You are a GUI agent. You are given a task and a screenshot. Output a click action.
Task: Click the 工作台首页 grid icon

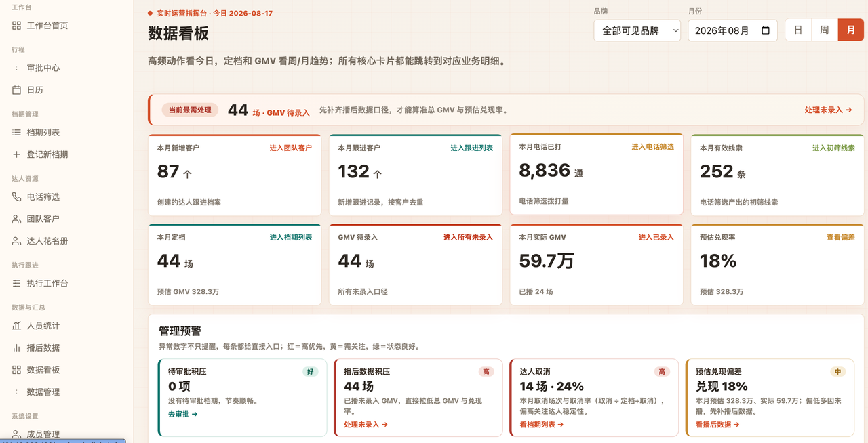(16, 26)
